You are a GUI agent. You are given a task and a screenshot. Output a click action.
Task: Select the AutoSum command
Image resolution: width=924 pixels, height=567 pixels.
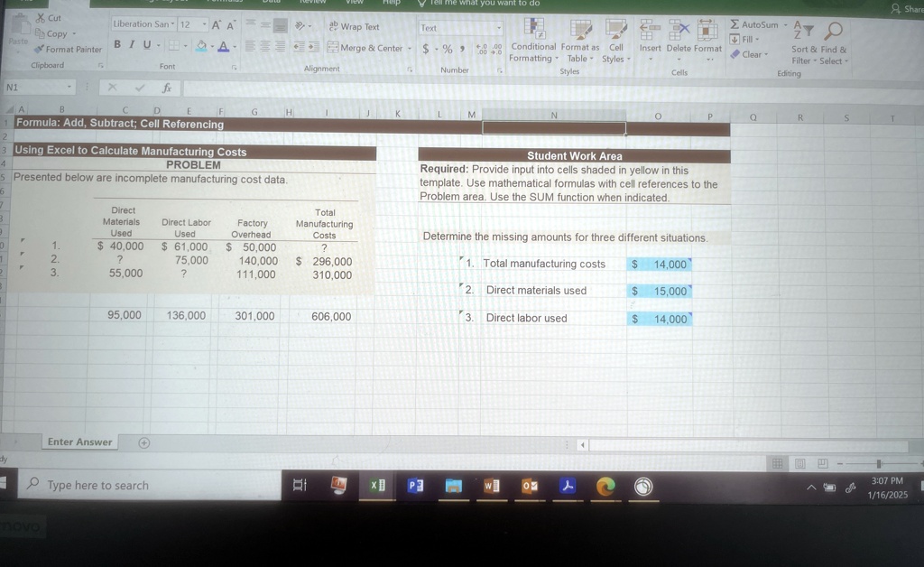click(754, 23)
